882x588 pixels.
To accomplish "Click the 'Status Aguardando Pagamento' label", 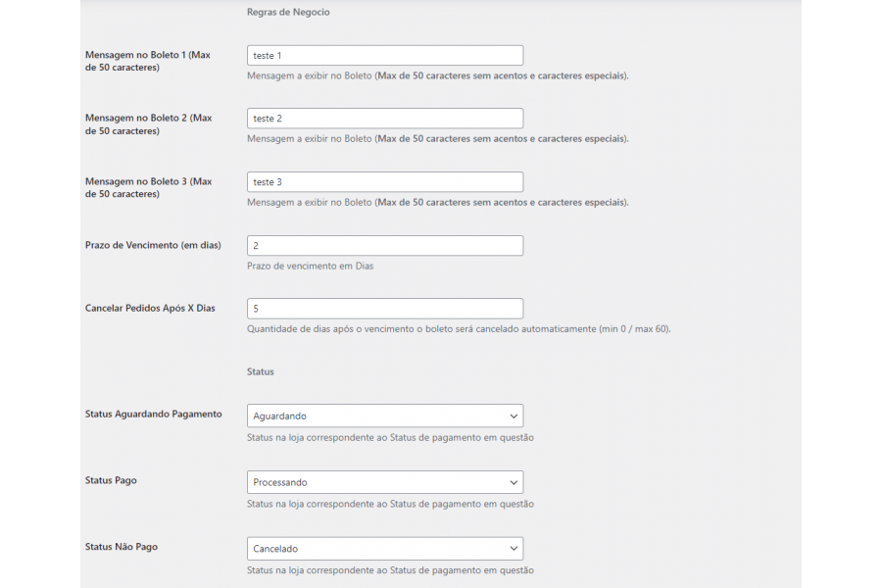I will click(154, 415).
